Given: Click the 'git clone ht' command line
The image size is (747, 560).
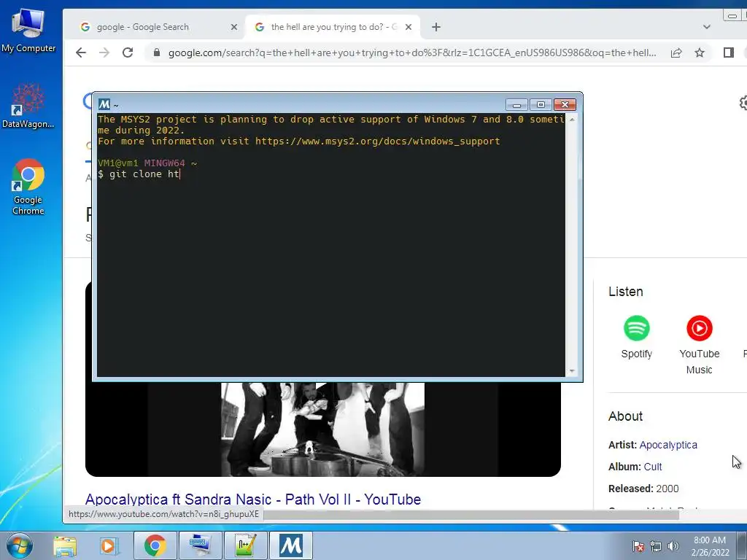Looking at the screenshot, I should (x=139, y=174).
